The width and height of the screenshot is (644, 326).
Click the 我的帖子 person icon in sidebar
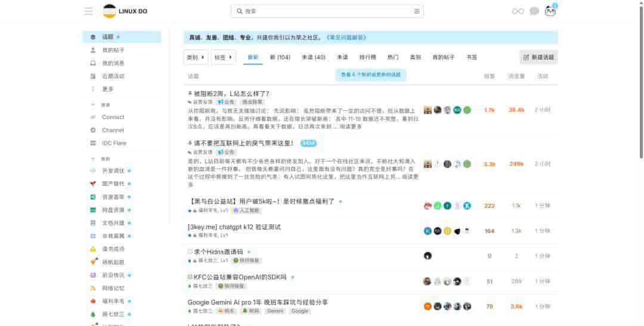pyautogui.click(x=93, y=50)
